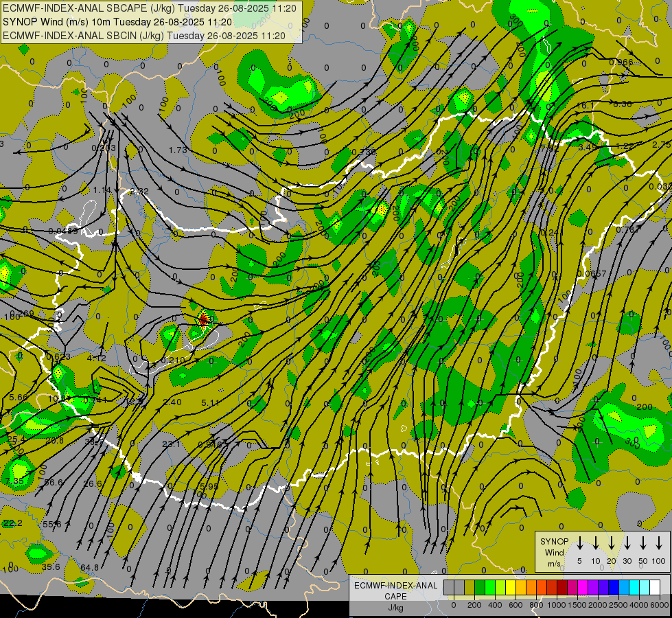This screenshot has height=618, width=672.
Task: Click the 4000 tick label on CAPE scale
Action: 639,605
